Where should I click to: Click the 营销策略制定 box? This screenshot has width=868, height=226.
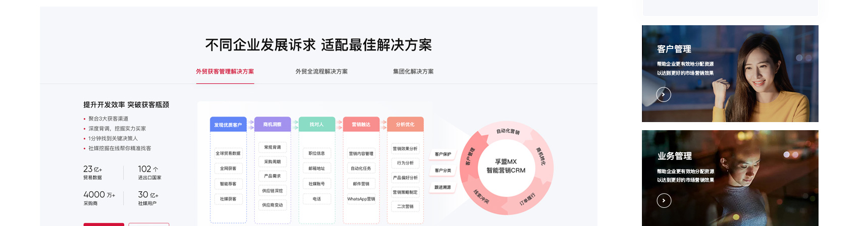pyautogui.click(x=405, y=192)
